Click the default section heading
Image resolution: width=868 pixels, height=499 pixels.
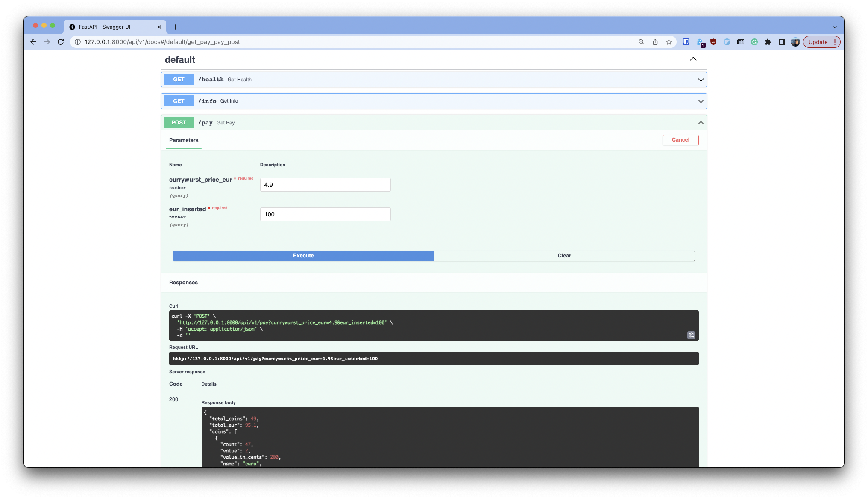[x=180, y=60]
